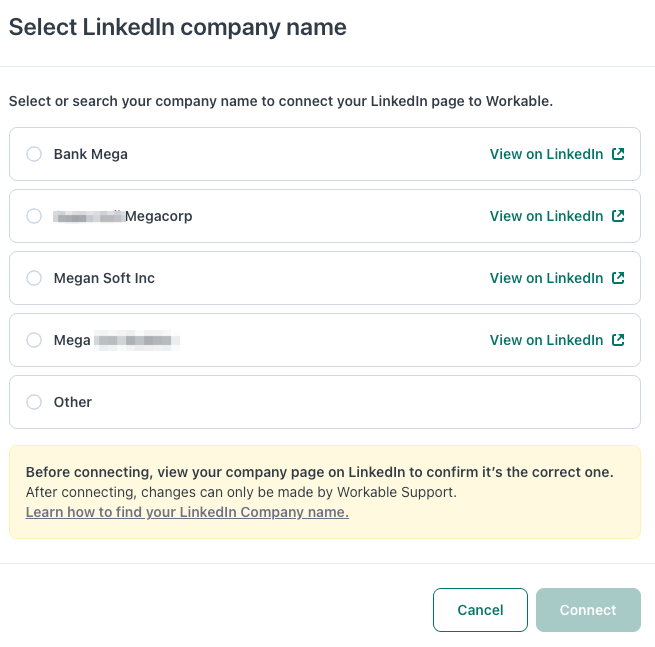Image resolution: width=655 pixels, height=647 pixels.
Task: Click View on LinkedIn for Megan Soft Inc
Action: (546, 278)
